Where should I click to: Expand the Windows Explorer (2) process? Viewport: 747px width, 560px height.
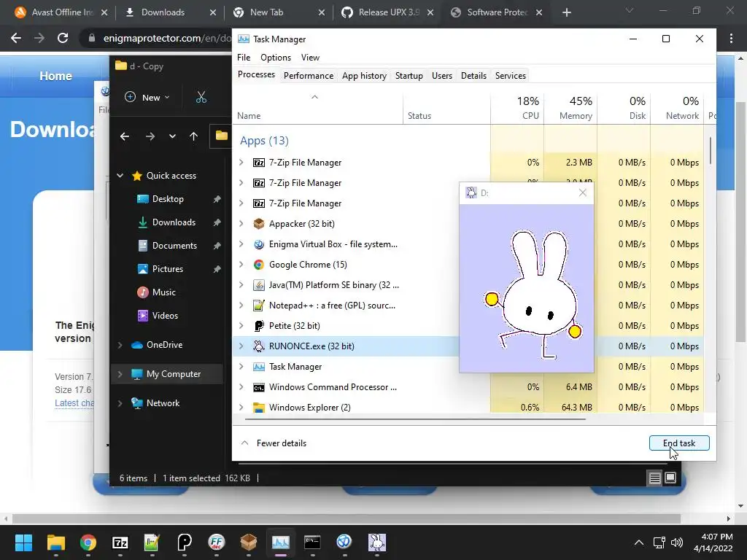241,407
